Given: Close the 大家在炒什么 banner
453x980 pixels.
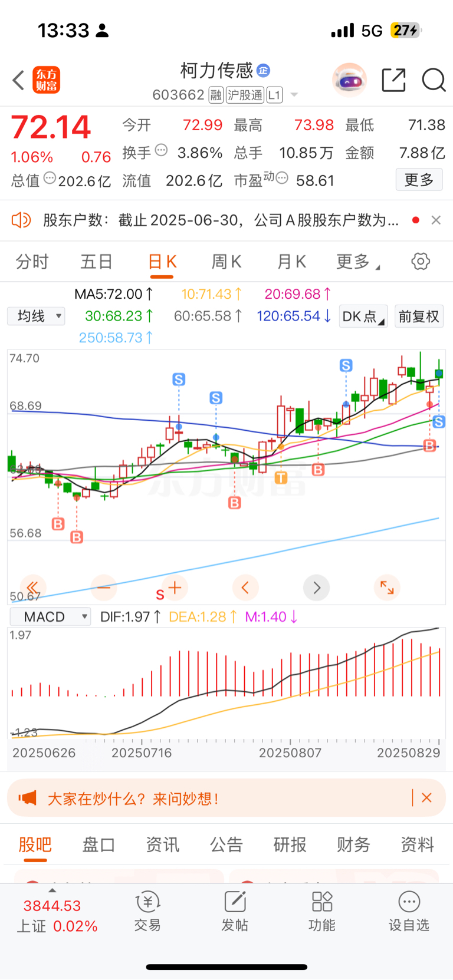Looking at the screenshot, I should pyautogui.click(x=427, y=798).
